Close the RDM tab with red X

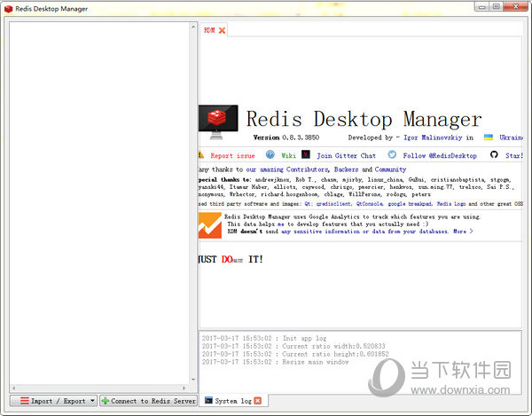pyautogui.click(x=222, y=30)
